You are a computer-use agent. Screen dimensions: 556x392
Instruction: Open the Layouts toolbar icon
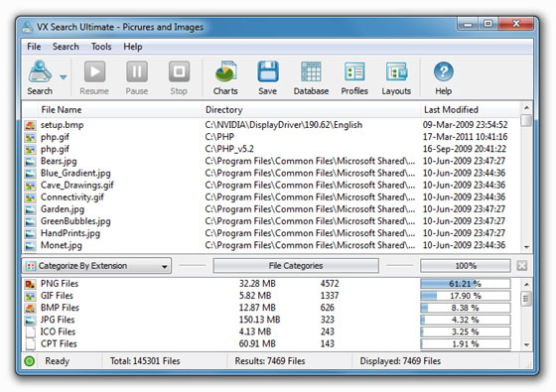point(396,71)
